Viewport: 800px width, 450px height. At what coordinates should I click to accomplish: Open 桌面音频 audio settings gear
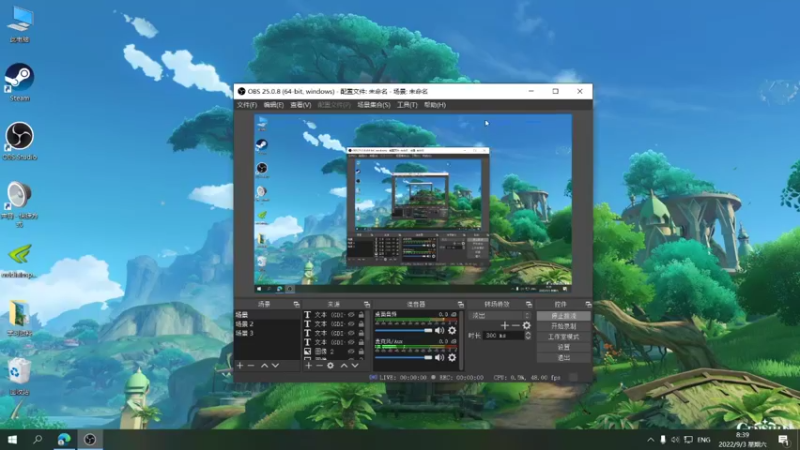[452, 331]
